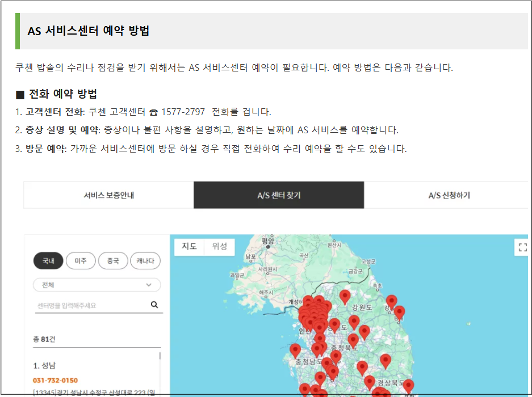Open the 서비스 보증안내 tab
The height and width of the screenshot is (397, 532).
pyautogui.click(x=108, y=195)
